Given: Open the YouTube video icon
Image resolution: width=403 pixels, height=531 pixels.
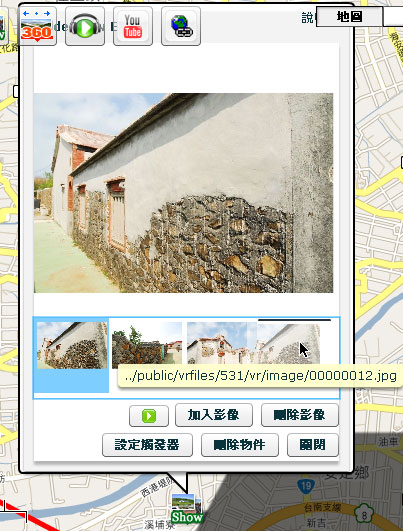Looking at the screenshot, I should [x=133, y=26].
